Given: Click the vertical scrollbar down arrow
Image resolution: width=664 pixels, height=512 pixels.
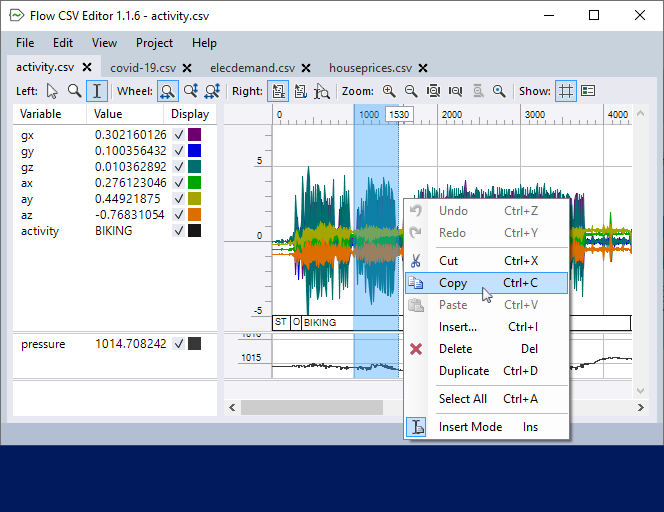Looking at the screenshot, I should 640,390.
